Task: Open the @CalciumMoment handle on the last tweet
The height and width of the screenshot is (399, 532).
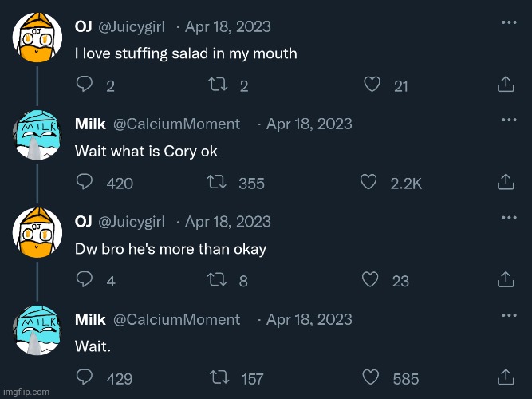Action: [177, 319]
